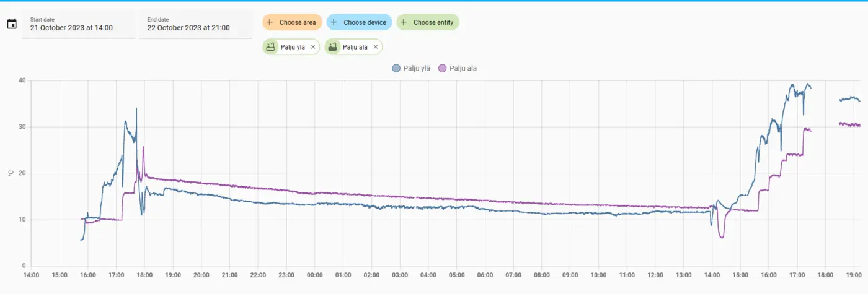
Task: Click the 30 y-axis value label
Action: click(22, 127)
